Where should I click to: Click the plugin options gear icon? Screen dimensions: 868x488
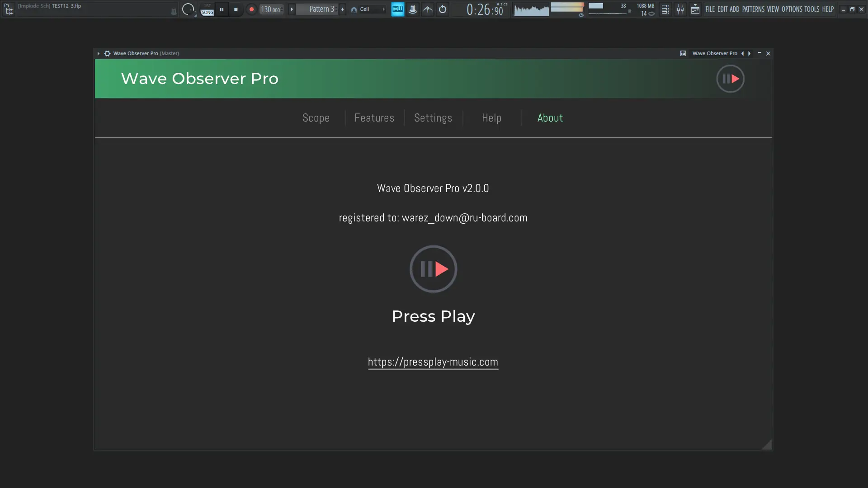(x=107, y=53)
